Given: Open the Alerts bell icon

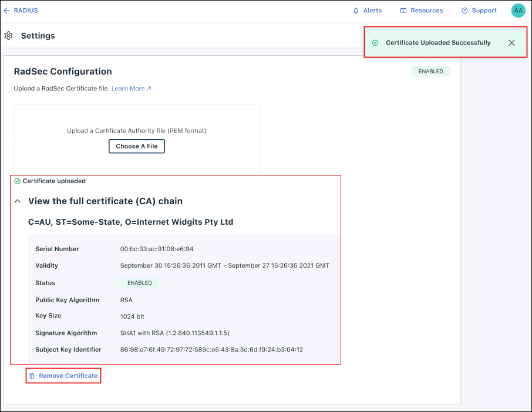Looking at the screenshot, I should [356, 11].
